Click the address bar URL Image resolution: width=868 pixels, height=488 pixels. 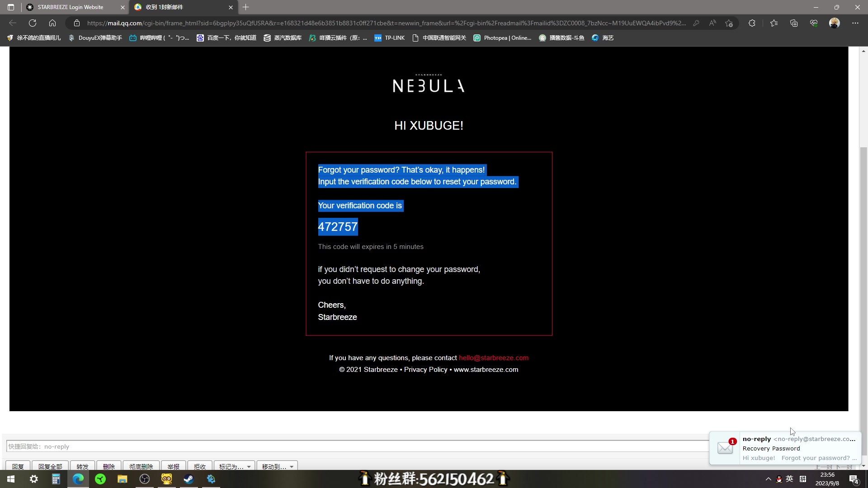point(386,23)
